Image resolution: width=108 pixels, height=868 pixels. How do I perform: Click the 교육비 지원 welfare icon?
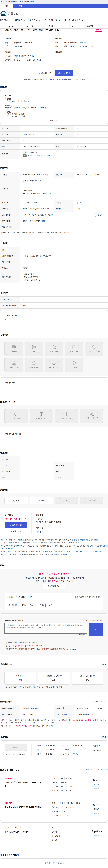click(x=74, y=349)
